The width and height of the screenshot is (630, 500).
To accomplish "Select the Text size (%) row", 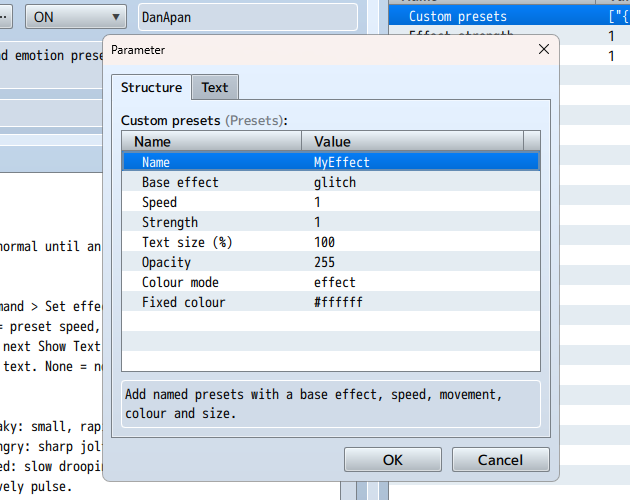I will pyautogui.click(x=331, y=242).
